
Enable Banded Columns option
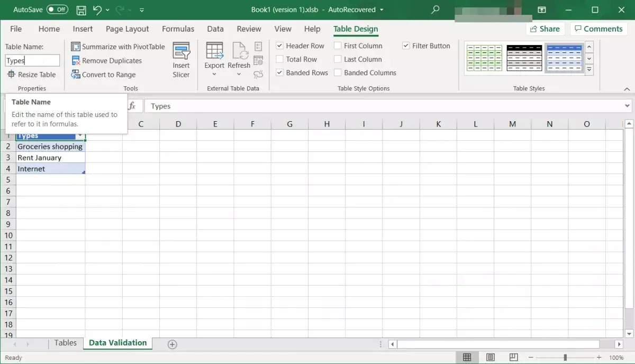[338, 73]
